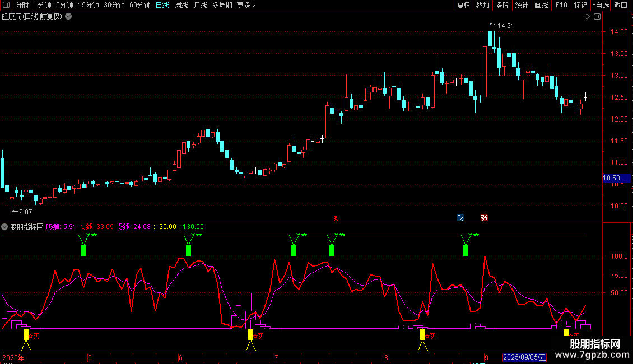Expand the 更多 periods menu
Image resolution: width=633 pixels, height=364 pixels.
(x=246, y=5)
